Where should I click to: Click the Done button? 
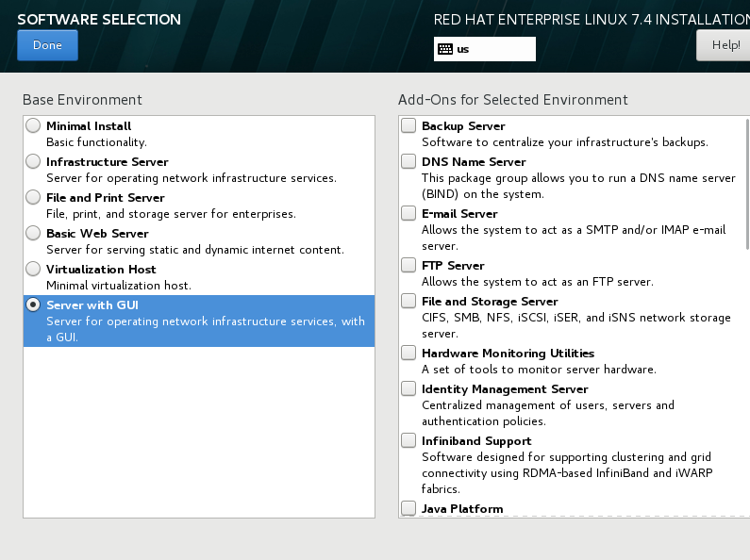point(47,45)
